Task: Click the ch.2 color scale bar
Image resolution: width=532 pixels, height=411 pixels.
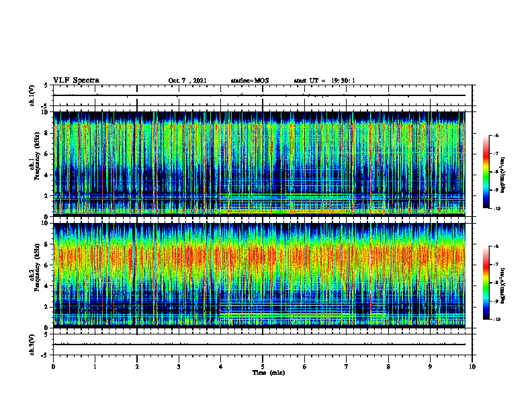Action: pyautogui.click(x=486, y=283)
